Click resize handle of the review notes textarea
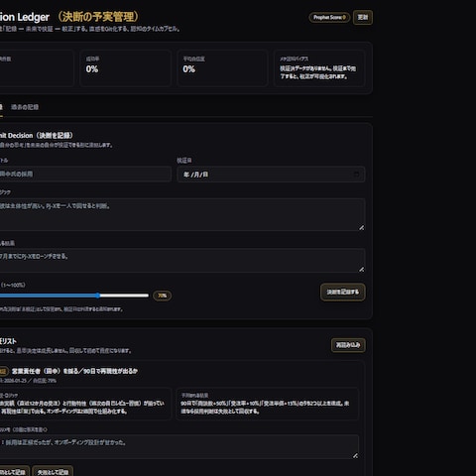Image resolution: width=476 pixels, height=476 pixels. coord(355,455)
